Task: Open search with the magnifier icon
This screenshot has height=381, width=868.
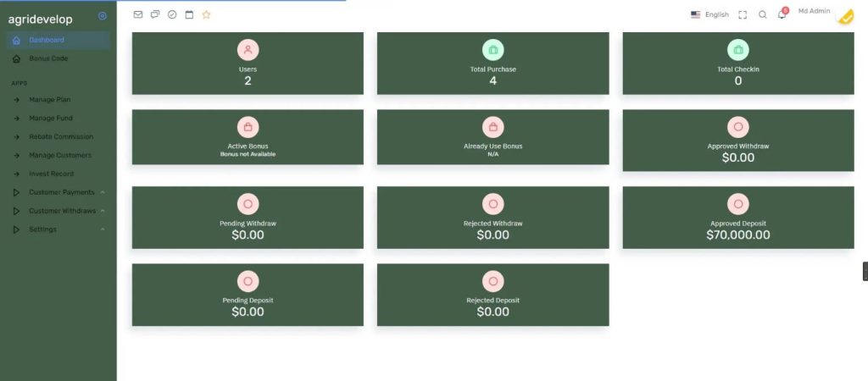Action: (x=762, y=14)
